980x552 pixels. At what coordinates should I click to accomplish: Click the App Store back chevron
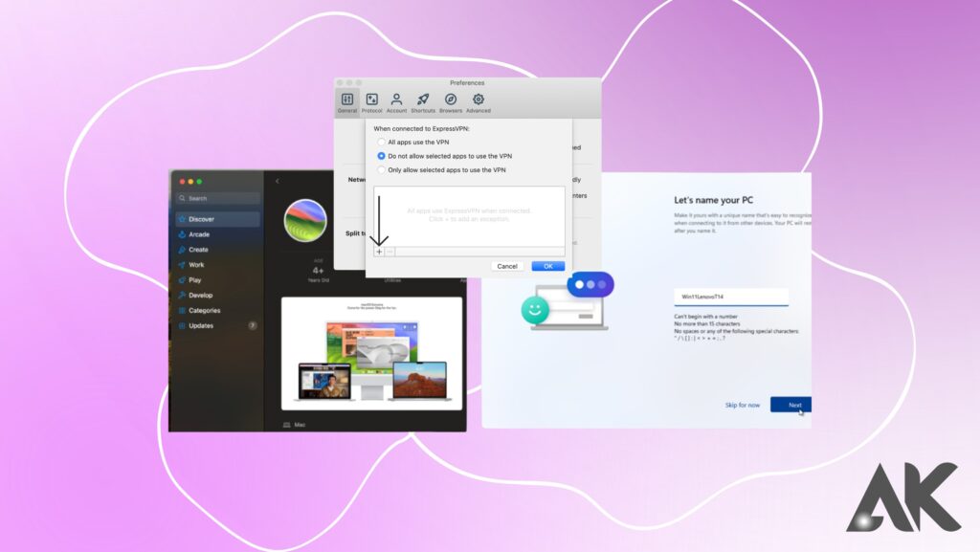tap(278, 181)
